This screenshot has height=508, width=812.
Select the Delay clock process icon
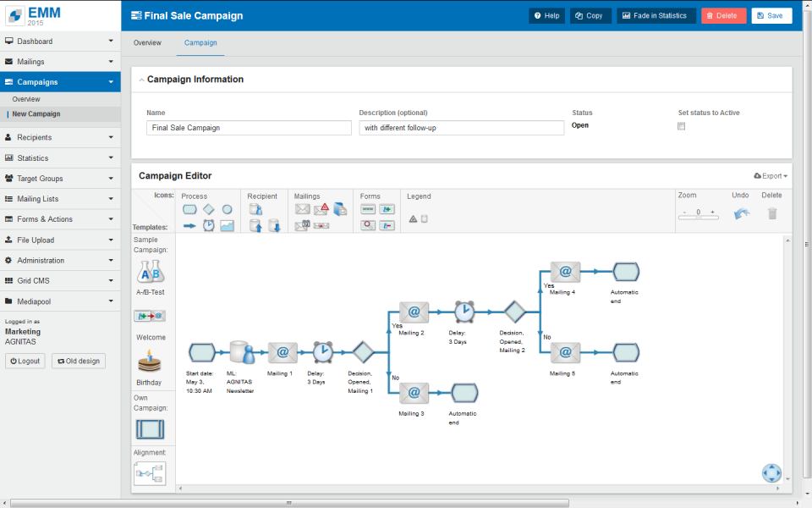pos(209,225)
